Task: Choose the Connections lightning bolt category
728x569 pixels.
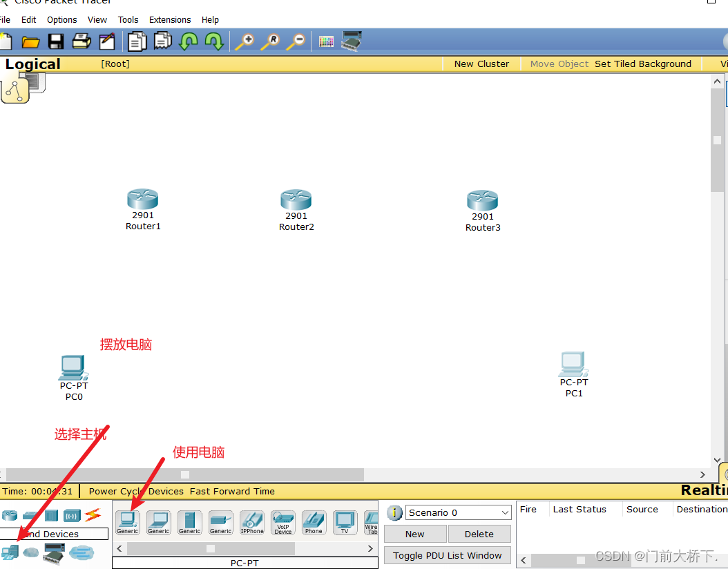Action: point(93,514)
